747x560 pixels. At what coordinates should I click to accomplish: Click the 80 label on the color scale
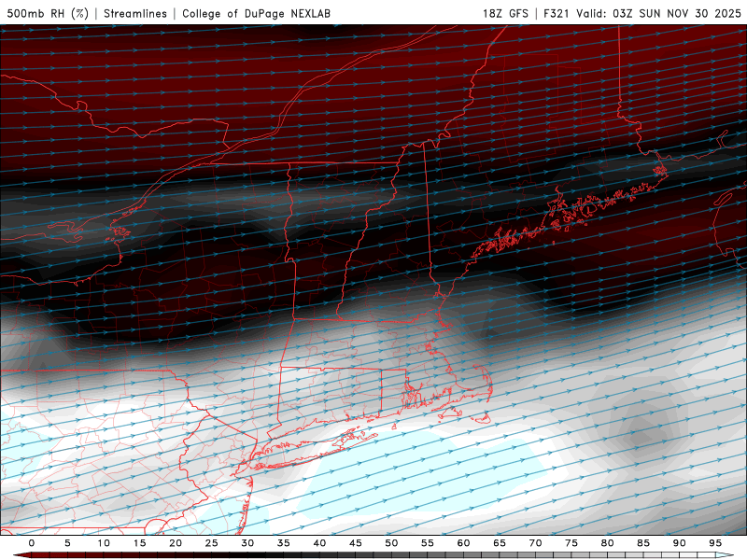click(608, 543)
